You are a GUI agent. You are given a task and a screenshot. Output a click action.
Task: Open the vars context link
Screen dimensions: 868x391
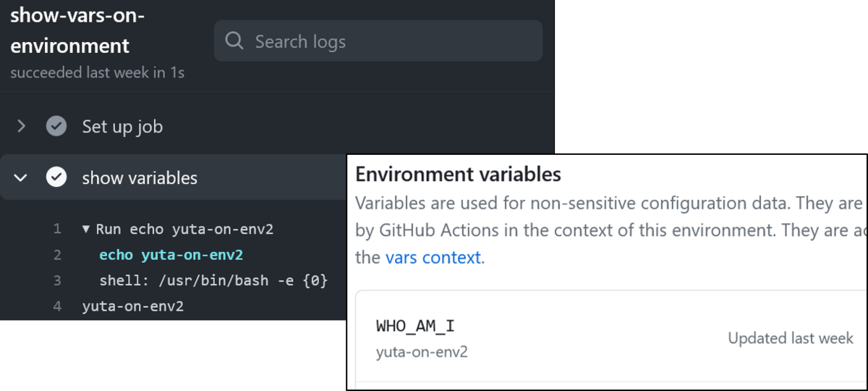tap(434, 257)
